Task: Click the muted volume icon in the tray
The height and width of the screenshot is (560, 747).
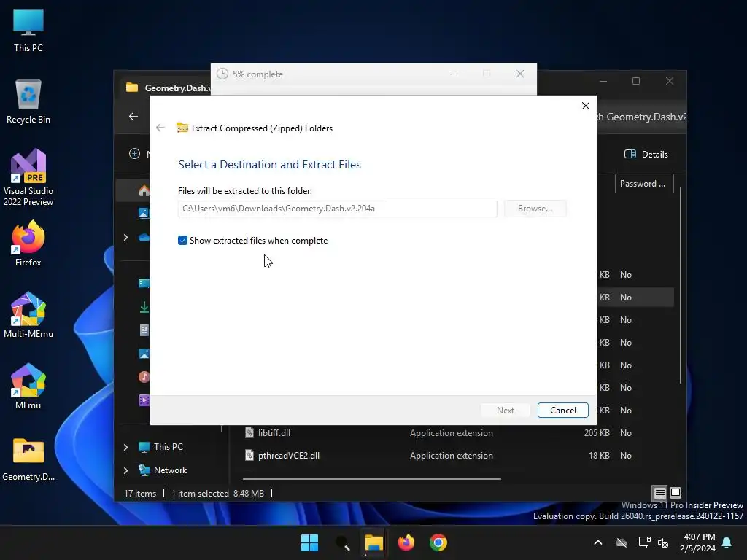Action: pos(662,542)
